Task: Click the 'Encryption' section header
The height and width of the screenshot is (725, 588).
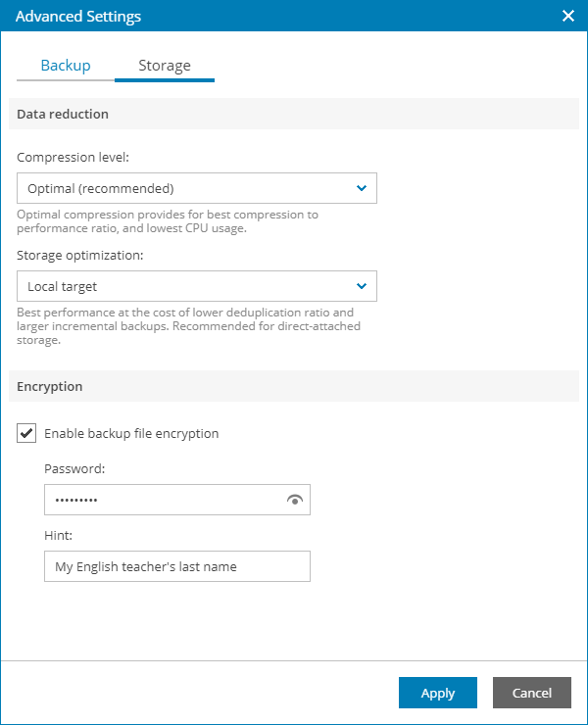Action: (x=50, y=386)
